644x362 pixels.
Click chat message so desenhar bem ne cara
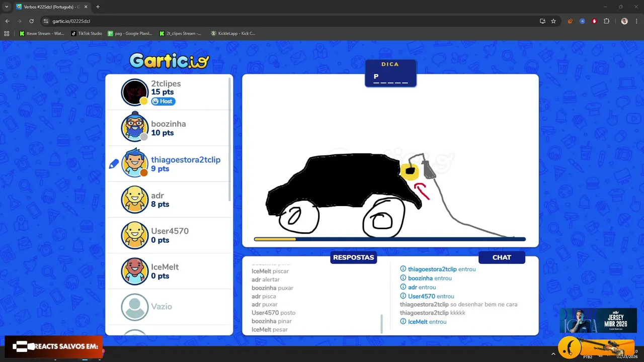484,304
